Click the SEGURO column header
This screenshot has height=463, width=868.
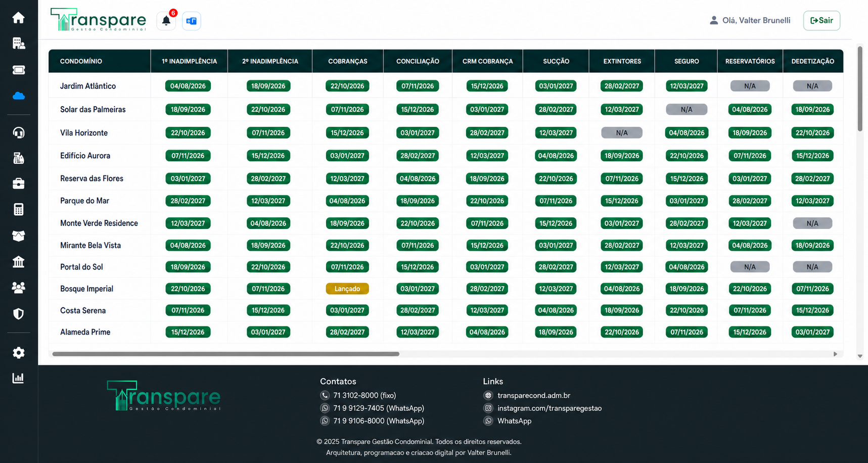687,61
